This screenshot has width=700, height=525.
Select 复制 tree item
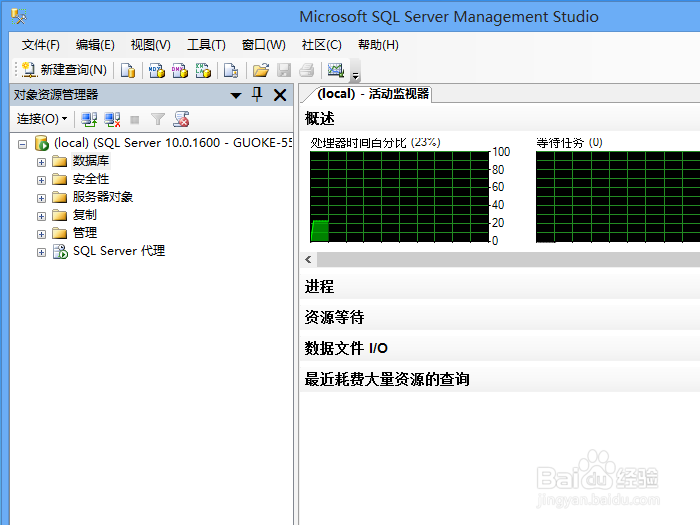point(85,215)
